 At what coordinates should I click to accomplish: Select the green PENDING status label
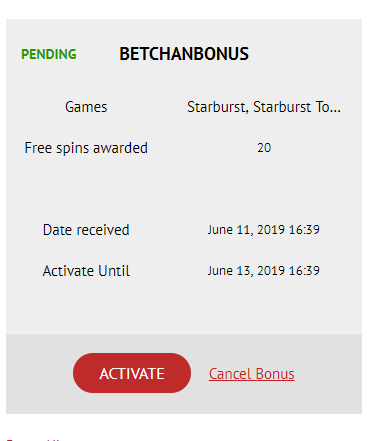49,54
